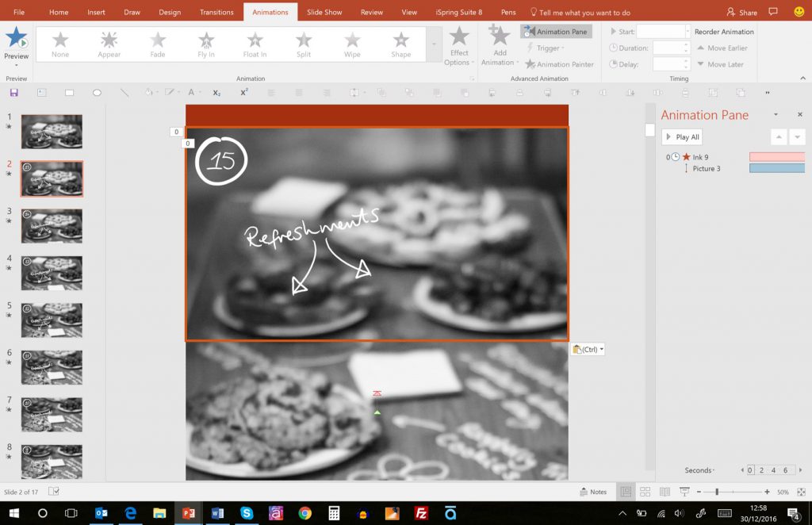Select the Animation Painter tool
The height and width of the screenshot is (525, 812).
[x=558, y=64]
